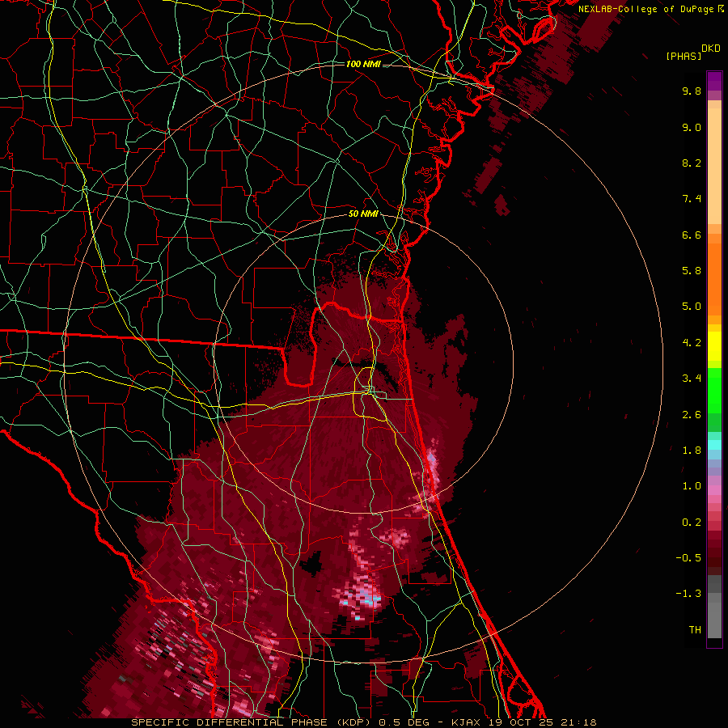This screenshot has width=728, height=728.
Task: Pick the bright yellow segment of color bar
Action: point(714,346)
